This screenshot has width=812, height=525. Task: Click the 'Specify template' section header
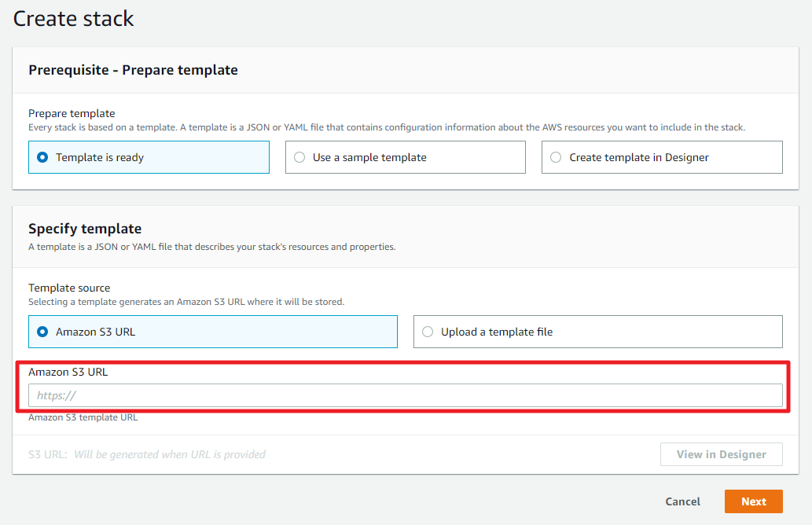[x=85, y=229]
